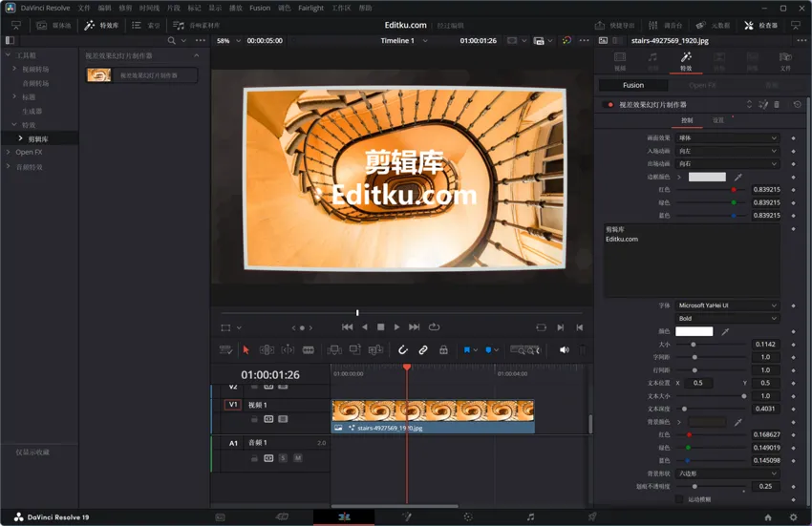The image size is (812, 526).
Task: Open the 入场动画 dropdown
Action: [727, 151]
